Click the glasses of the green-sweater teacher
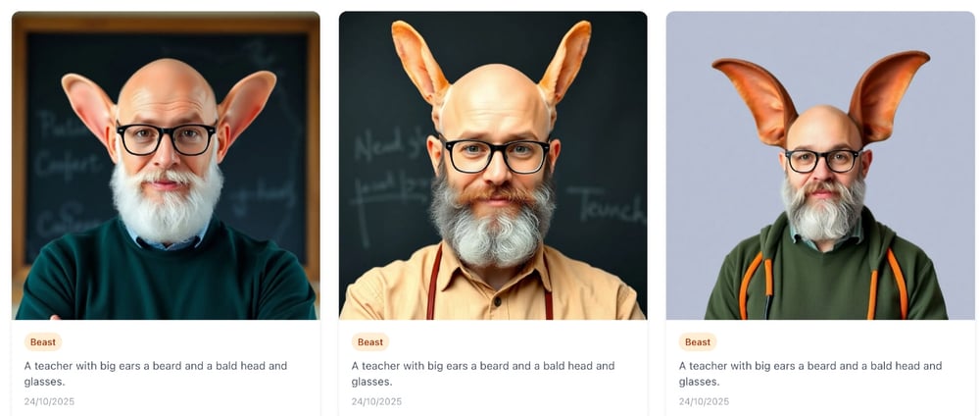This screenshot has height=416, width=980. click(x=167, y=138)
